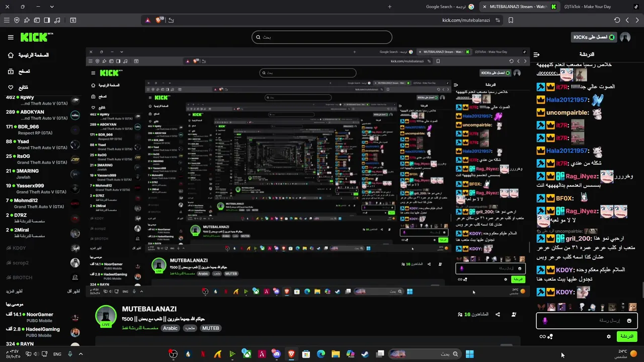This screenshot has height=362, width=644.
Task: Open Mohmdi12 channel in sidebar
Action: (42, 204)
